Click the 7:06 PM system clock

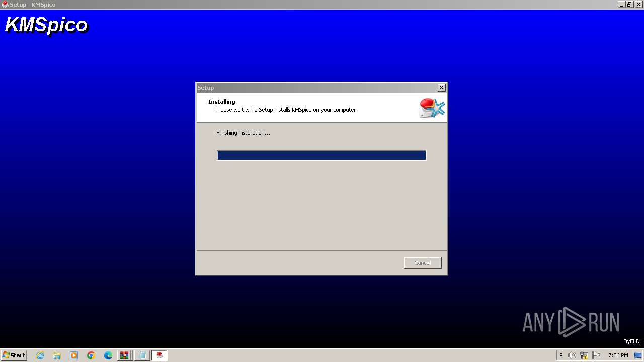pos(618,355)
